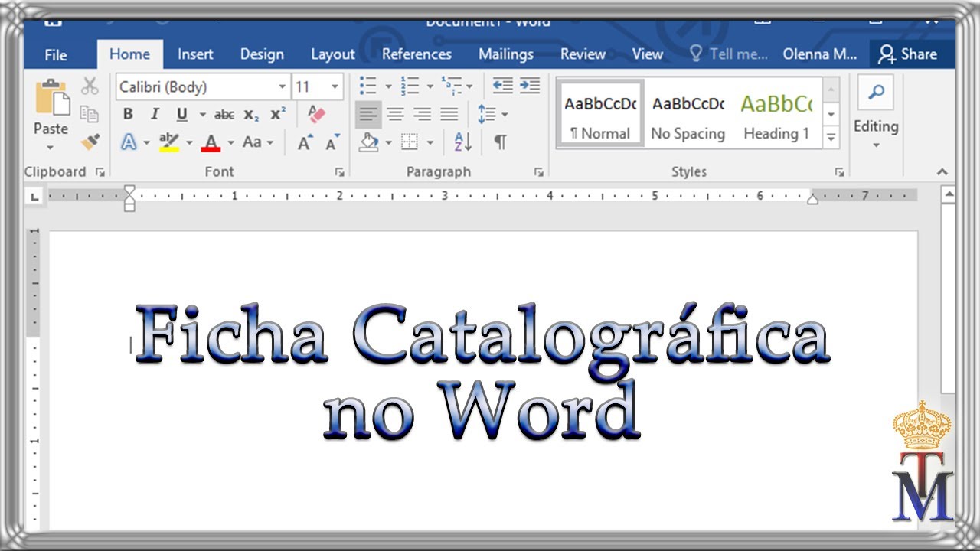Switch to the View tab

pyautogui.click(x=647, y=54)
